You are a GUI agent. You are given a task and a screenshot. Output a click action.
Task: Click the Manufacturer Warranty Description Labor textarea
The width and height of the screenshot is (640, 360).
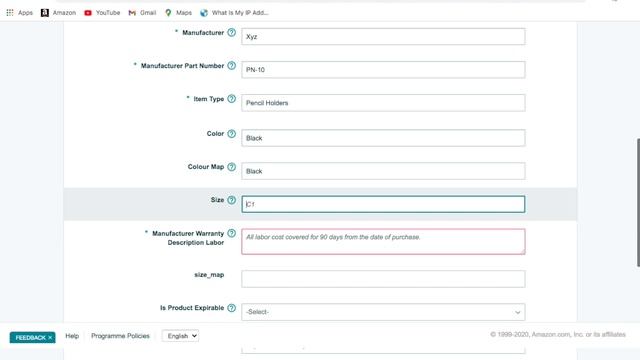383,242
